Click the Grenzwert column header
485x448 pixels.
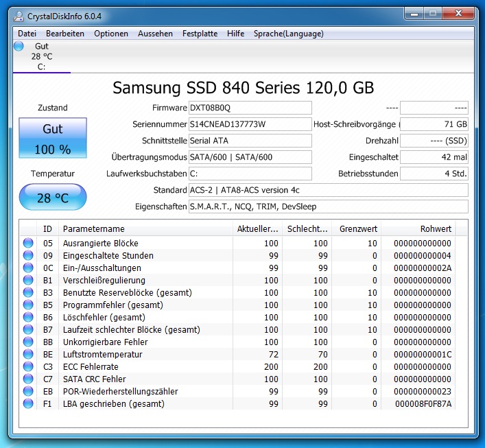pos(356,229)
